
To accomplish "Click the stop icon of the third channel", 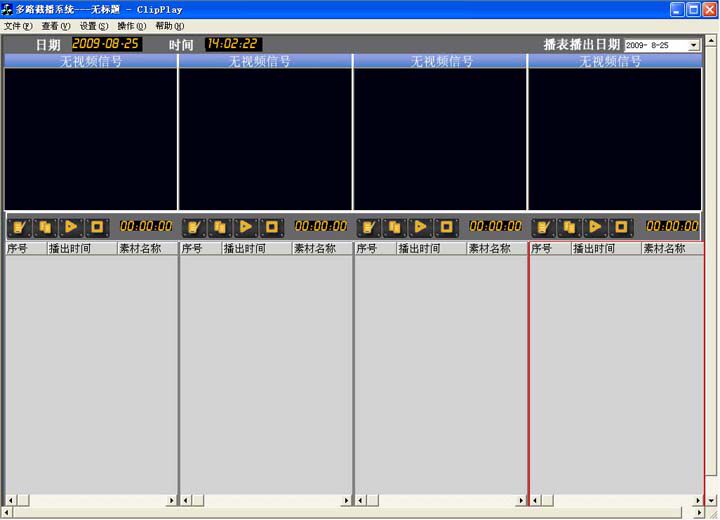I will pos(446,227).
